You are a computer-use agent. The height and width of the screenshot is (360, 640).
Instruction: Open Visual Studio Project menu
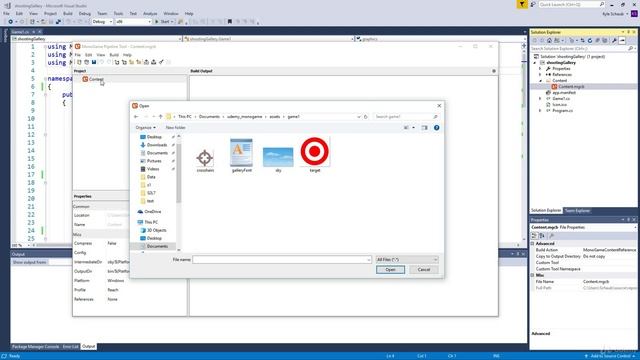tap(50, 13)
